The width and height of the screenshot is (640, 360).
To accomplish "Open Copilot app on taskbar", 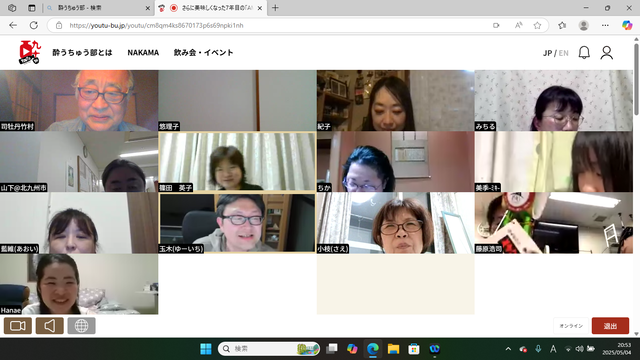I will [x=352, y=349].
